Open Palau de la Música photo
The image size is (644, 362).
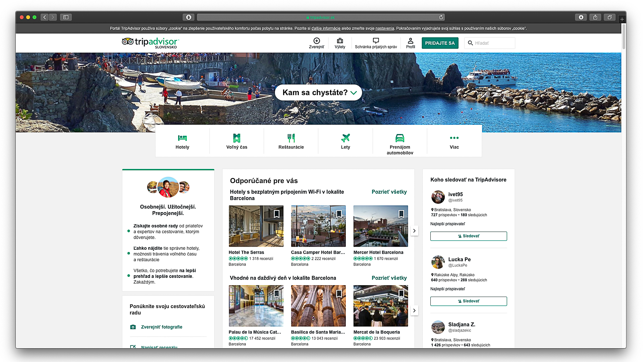(256, 306)
